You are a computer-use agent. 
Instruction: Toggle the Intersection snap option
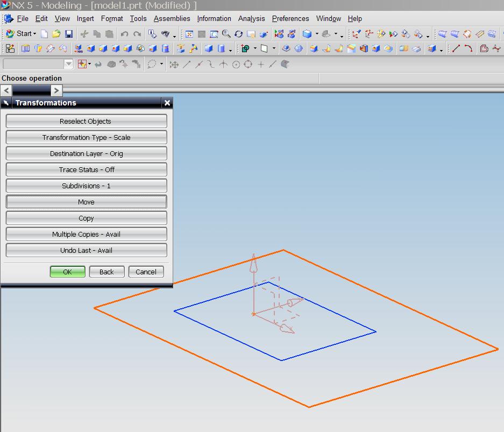223,65
